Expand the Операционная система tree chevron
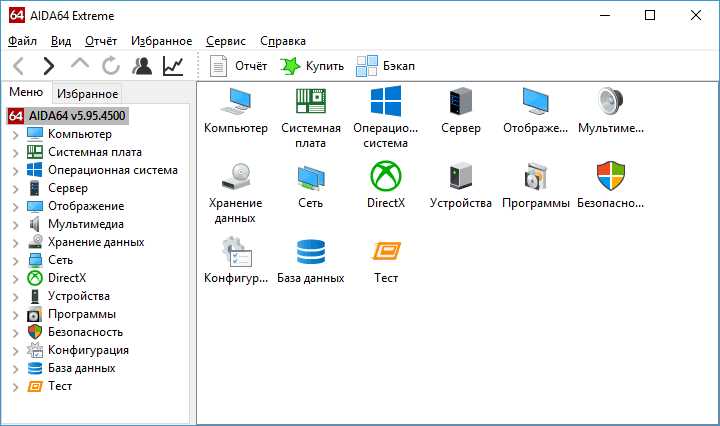This screenshot has width=720, height=426. tap(15, 170)
